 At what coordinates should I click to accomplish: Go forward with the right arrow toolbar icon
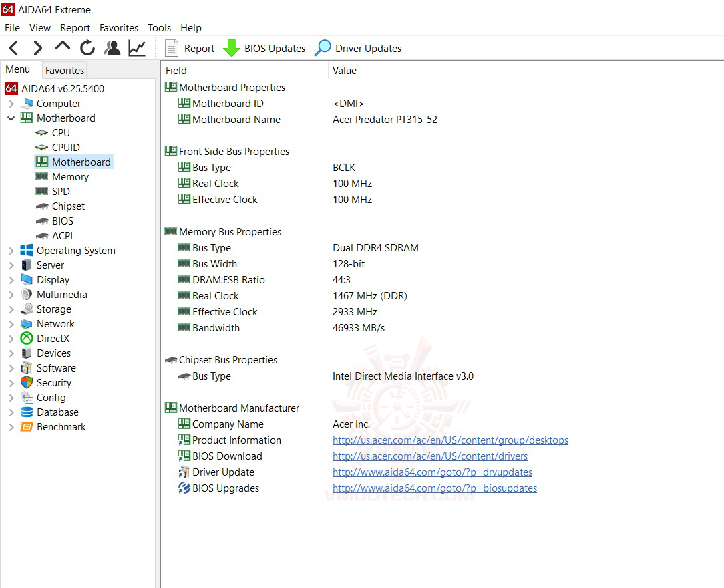pyautogui.click(x=38, y=48)
